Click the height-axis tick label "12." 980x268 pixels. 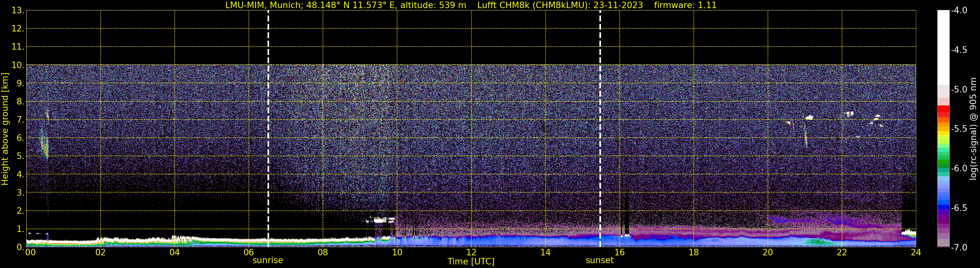[18, 29]
